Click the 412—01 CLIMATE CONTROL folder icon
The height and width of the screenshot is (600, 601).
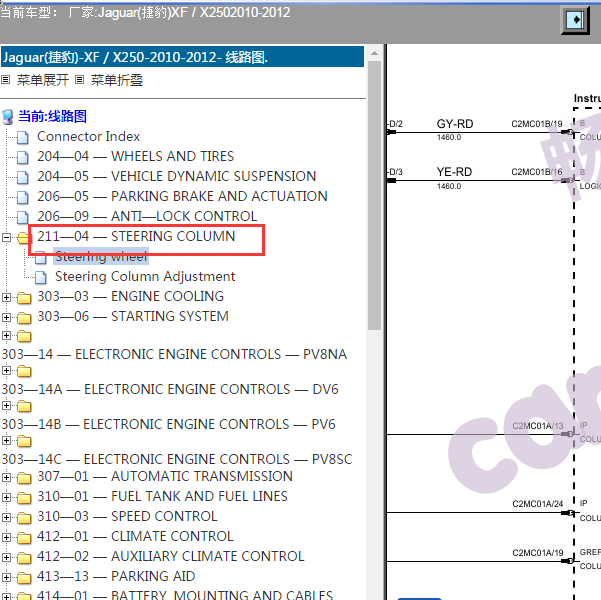24,538
